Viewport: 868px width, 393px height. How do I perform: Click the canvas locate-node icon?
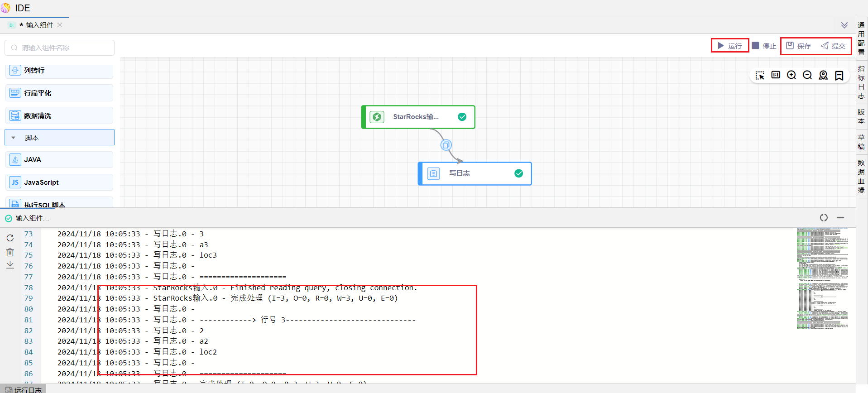(823, 75)
